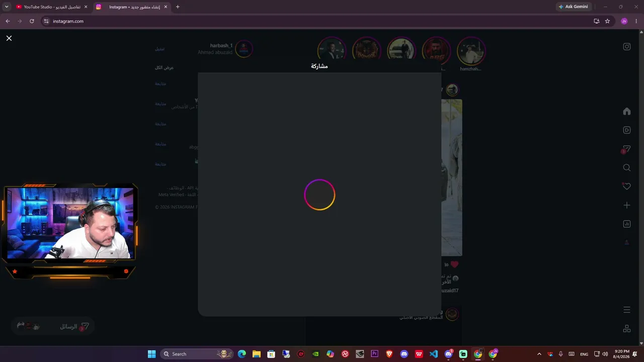The image size is (644, 362).
Task: Launch Adobe Premiere Pro from the taskbar
Action: (x=374, y=354)
